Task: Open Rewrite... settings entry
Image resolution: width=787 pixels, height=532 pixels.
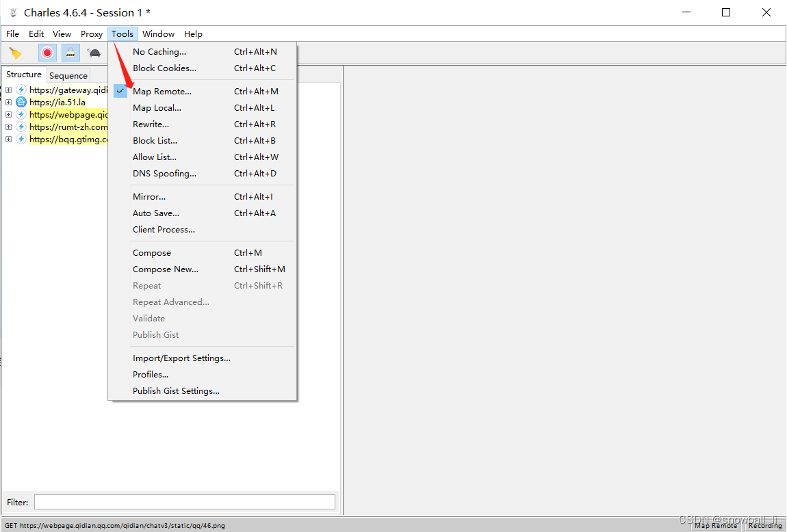Action: click(203, 124)
